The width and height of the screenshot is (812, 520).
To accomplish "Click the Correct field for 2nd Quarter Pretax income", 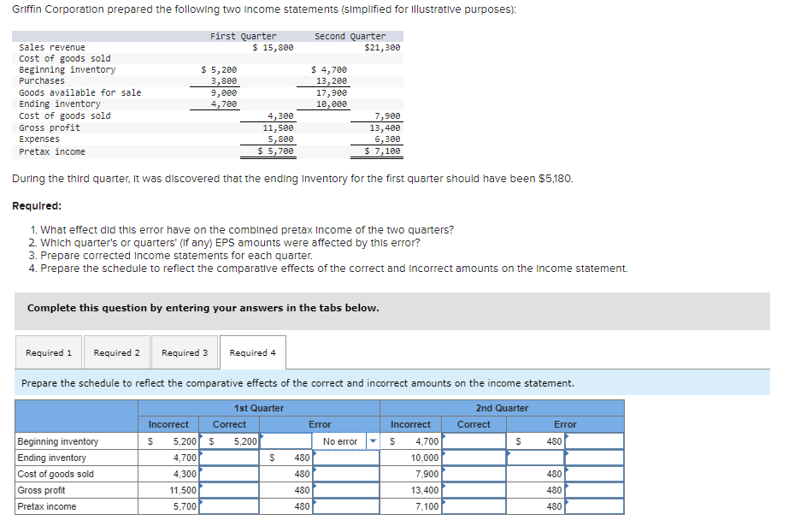I will (474, 505).
